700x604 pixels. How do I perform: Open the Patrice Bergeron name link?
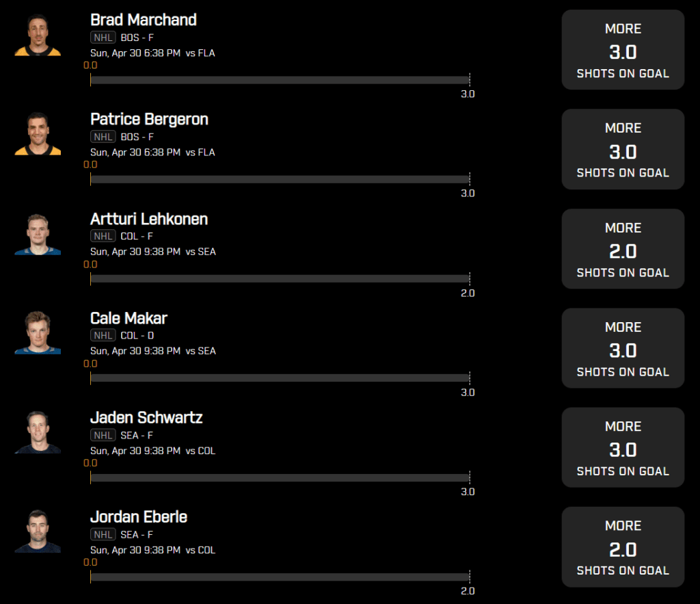point(149,120)
